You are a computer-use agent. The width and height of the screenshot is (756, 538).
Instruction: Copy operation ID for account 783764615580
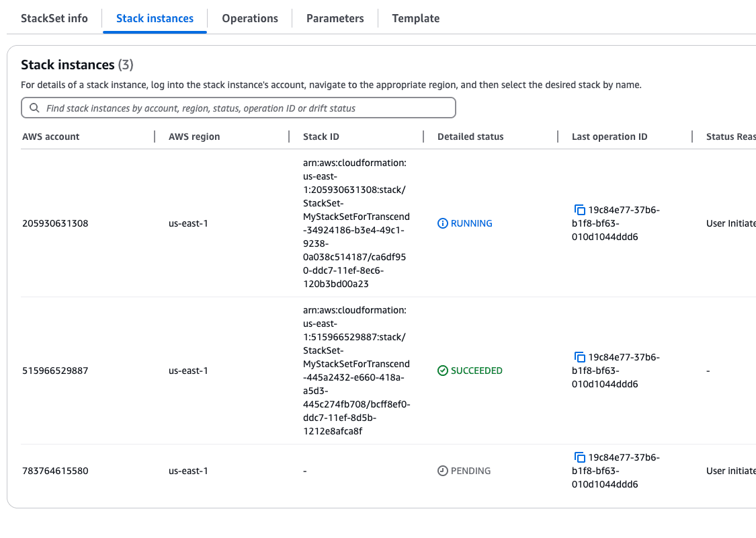(579, 457)
